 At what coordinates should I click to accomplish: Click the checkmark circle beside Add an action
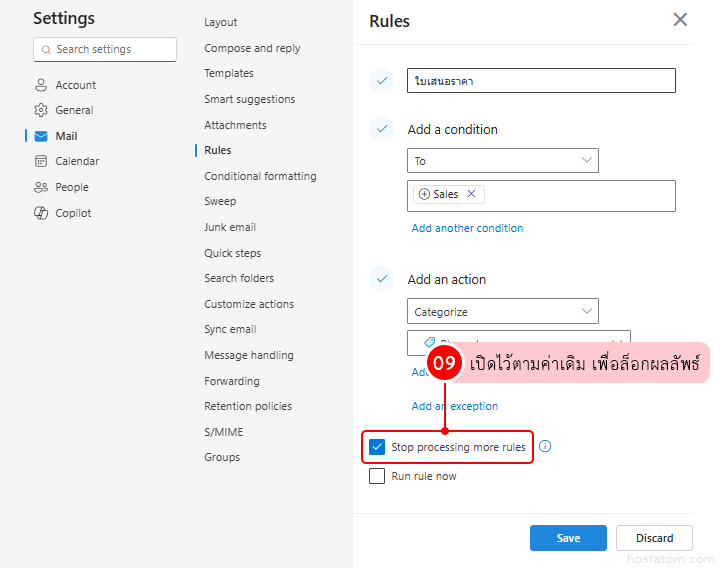click(382, 279)
